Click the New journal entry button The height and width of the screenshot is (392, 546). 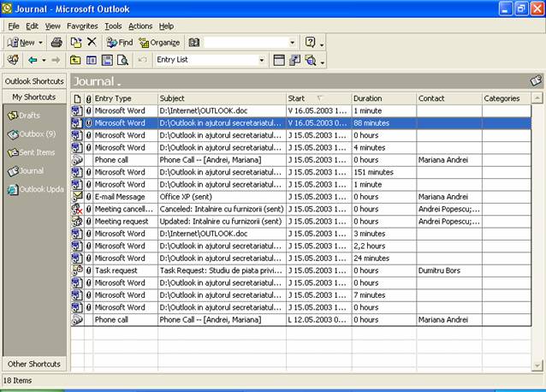[21, 43]
